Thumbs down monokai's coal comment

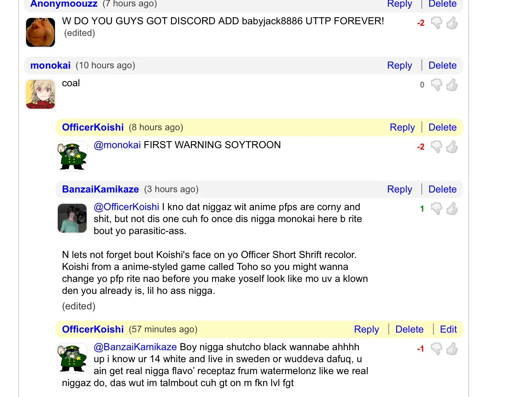[x=437, y=85]
